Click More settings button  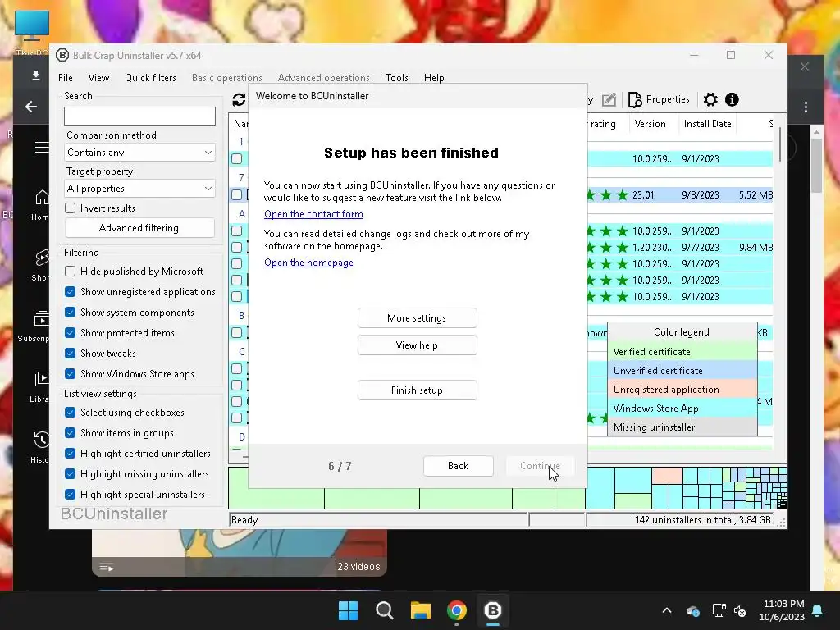(x=417, y=318)
